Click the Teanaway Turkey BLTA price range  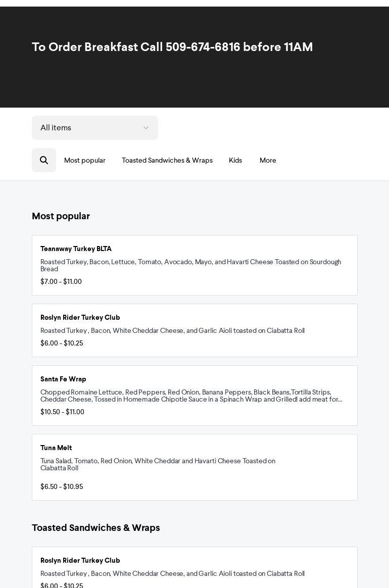click(x=61, y=282)
